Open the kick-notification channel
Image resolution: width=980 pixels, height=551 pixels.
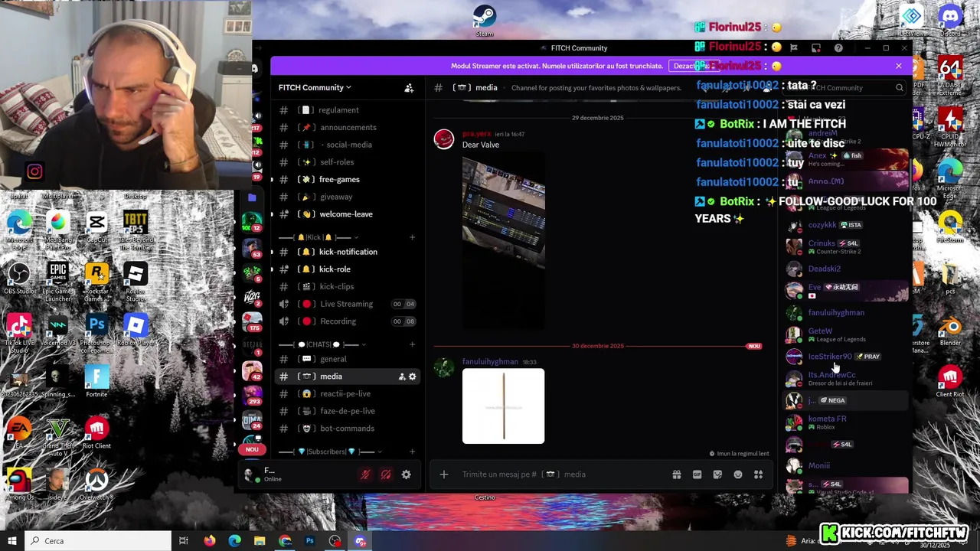[x=346, y=252]
